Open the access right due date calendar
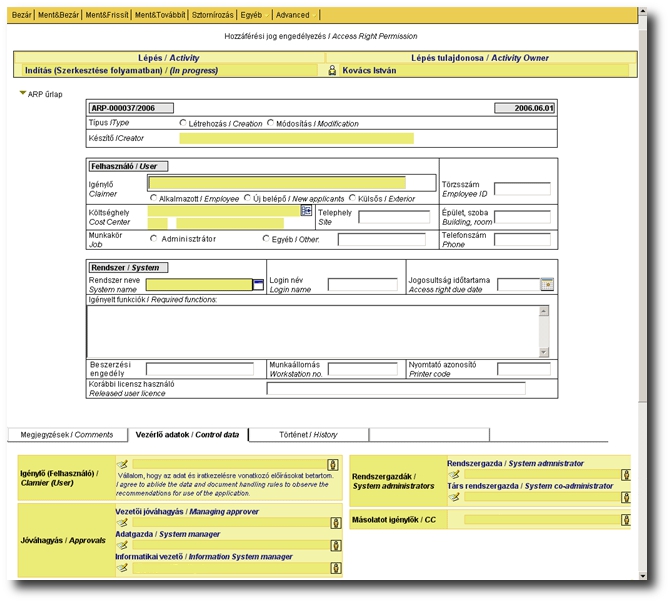The image size is (670, 603). coord(547,284)
